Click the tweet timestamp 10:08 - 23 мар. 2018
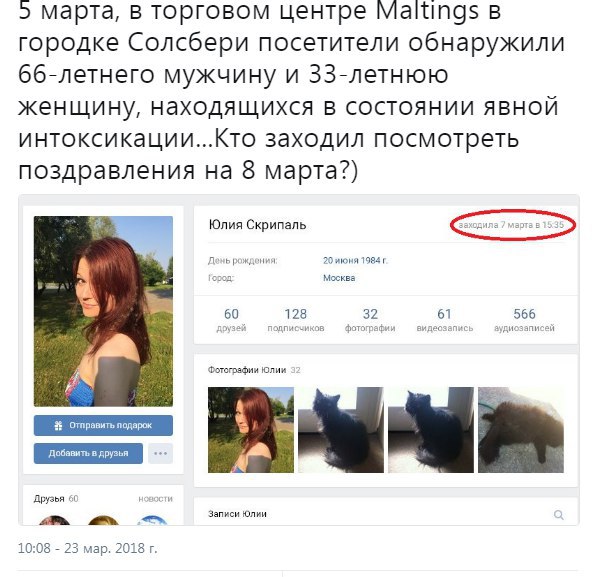Image resolution: width=613 pixels, height=577 pixels. click(x=87, y=548)
